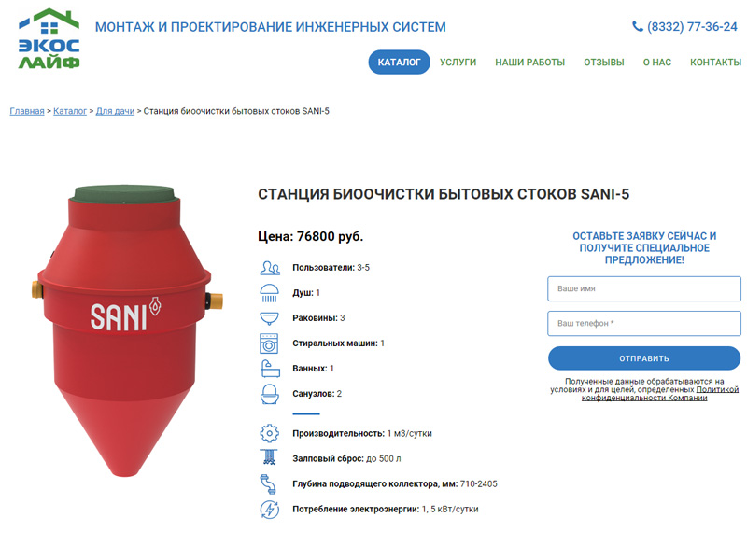Click the lightning icon for electricity consumption

click(269, 509)
